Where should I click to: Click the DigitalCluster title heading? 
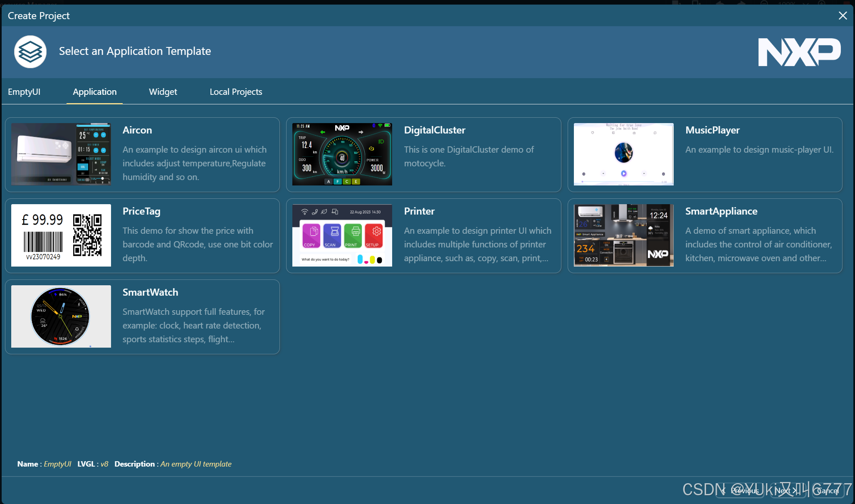point(435,130)
